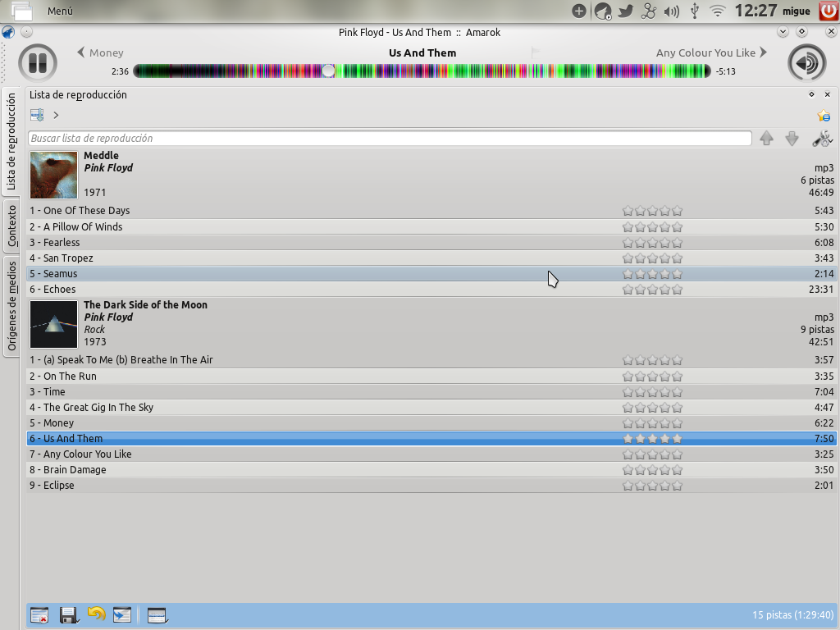The image size is (840, 630).
Task: Select track One Of These Days
Action: (x=431, y=211)
